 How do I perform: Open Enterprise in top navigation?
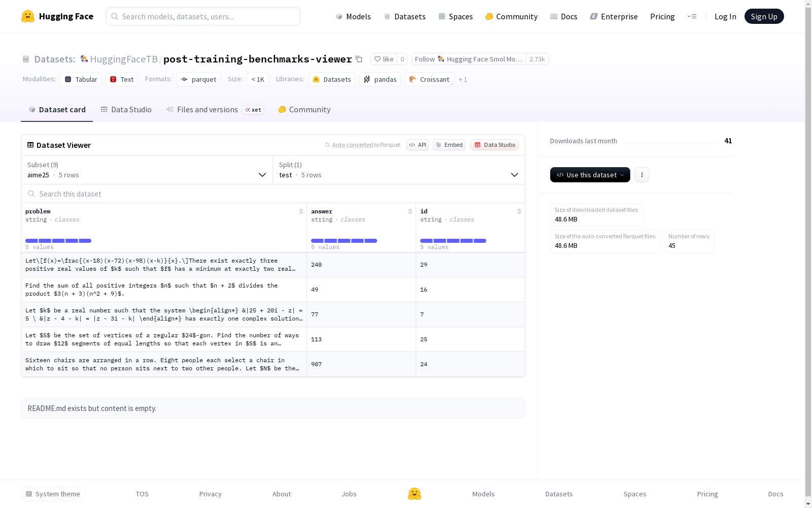[x=614, y=16]
